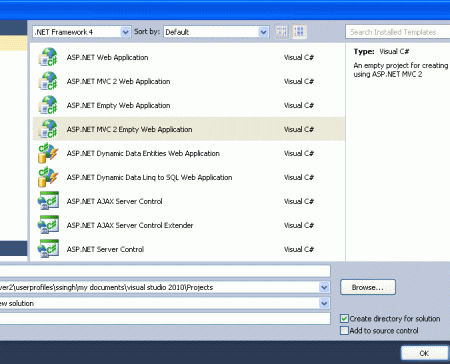Click the Dynamic Data Entities Web Application icon

click(x=48, y=153)
